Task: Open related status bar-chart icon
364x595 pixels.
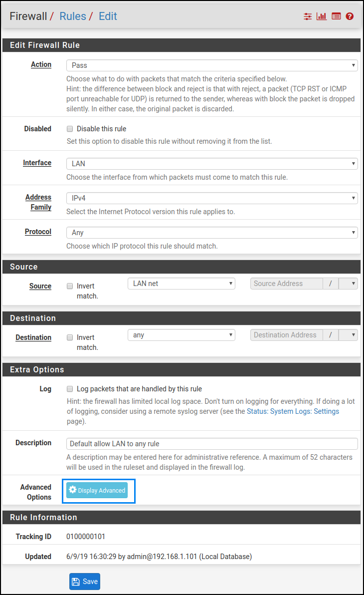Action: point(322,16)
